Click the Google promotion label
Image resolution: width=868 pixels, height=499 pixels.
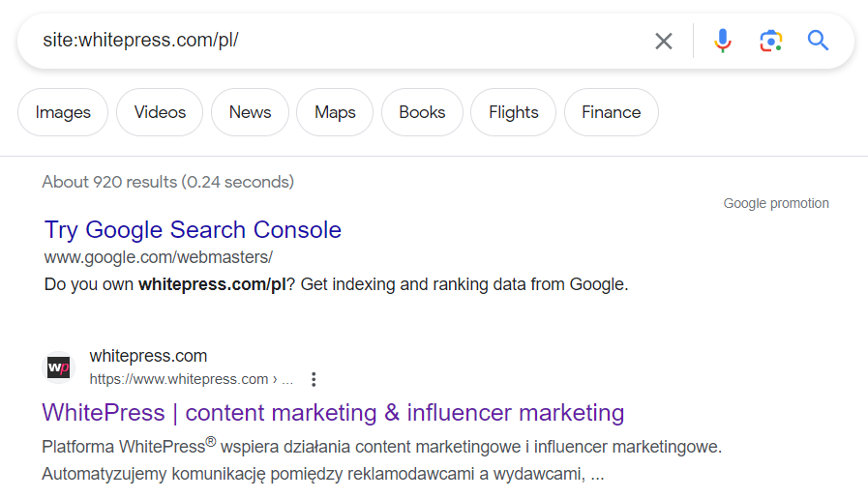coord(776,204)
